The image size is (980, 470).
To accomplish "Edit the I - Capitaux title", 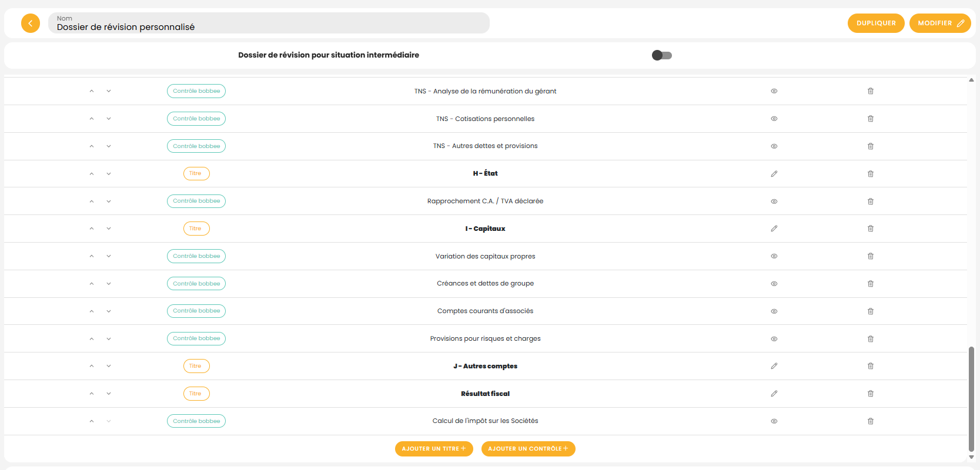I will tap(774, 229).
